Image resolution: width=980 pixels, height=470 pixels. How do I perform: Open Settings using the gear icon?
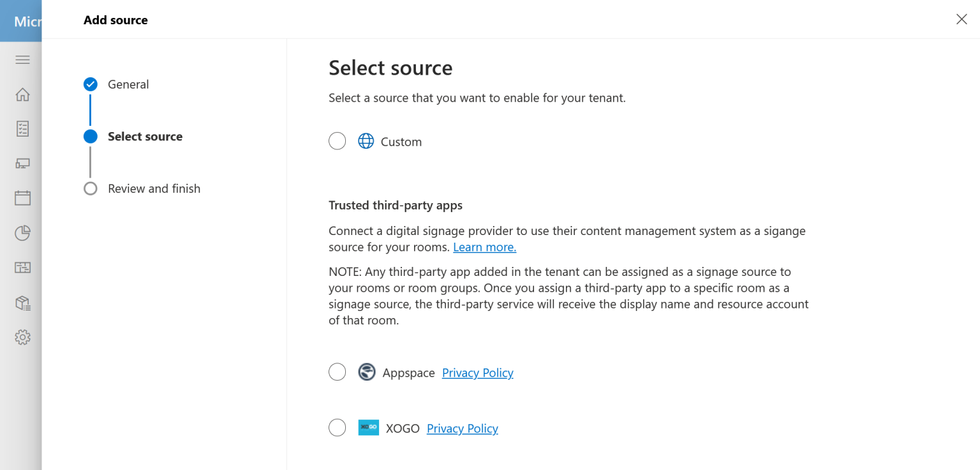pos(22,337)
